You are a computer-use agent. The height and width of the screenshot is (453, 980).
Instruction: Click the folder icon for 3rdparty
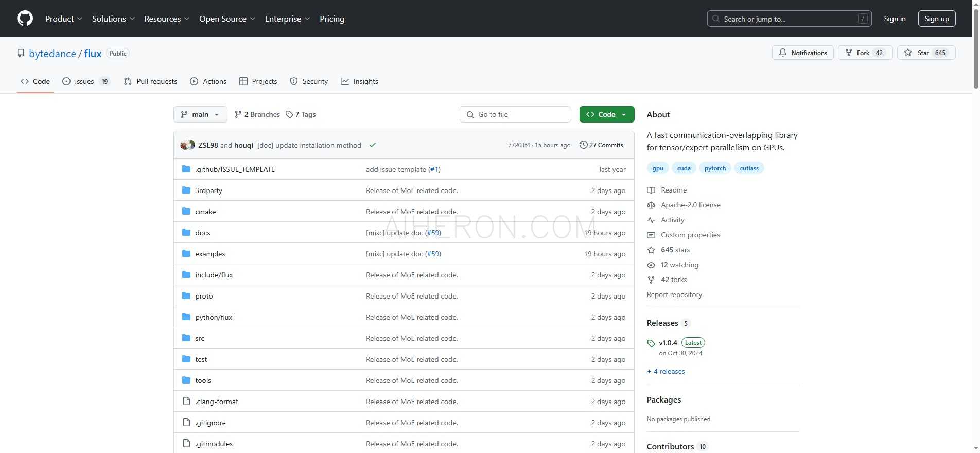point(186,190)
